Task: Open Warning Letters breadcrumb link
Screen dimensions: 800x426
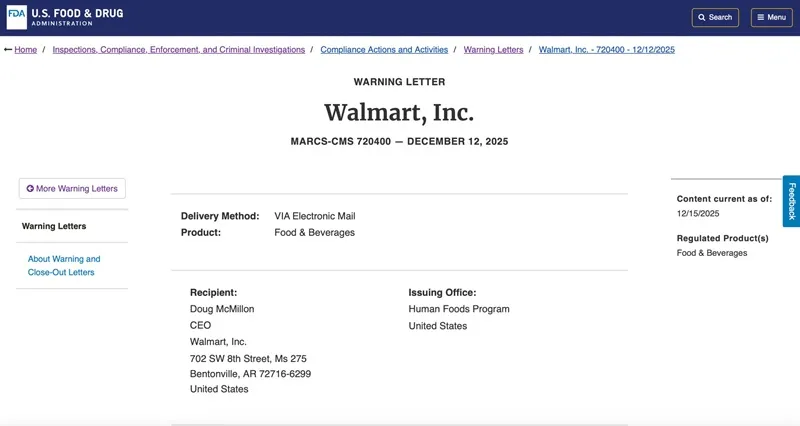Action: [x=493, y=49]
